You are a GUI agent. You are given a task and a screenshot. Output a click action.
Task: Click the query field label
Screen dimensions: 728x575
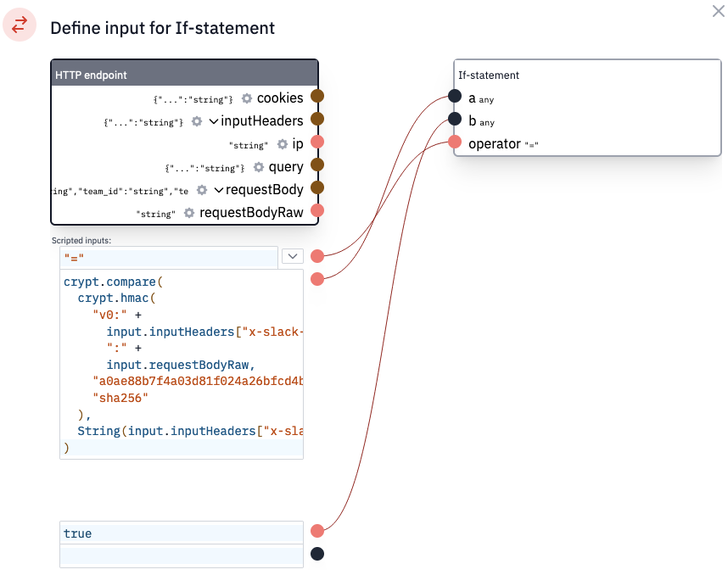286,167
